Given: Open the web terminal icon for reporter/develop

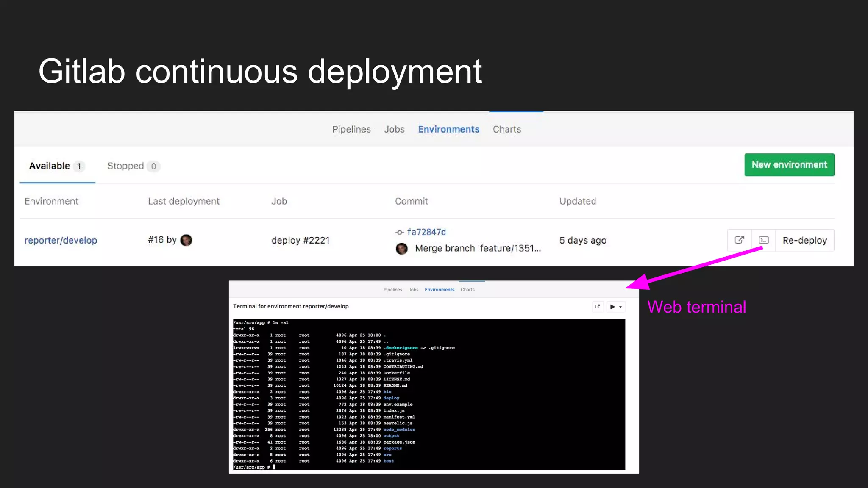Looking at the screenshot, I should click(x=764, y=240).
